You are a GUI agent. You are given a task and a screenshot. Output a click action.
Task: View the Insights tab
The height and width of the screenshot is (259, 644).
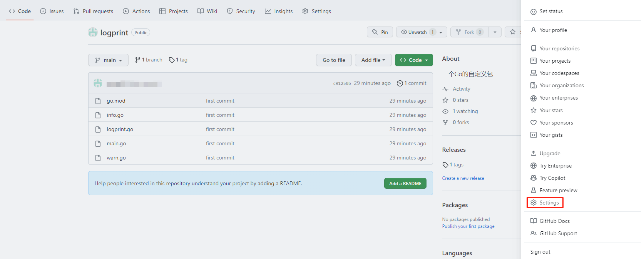(x=279, y=11)
